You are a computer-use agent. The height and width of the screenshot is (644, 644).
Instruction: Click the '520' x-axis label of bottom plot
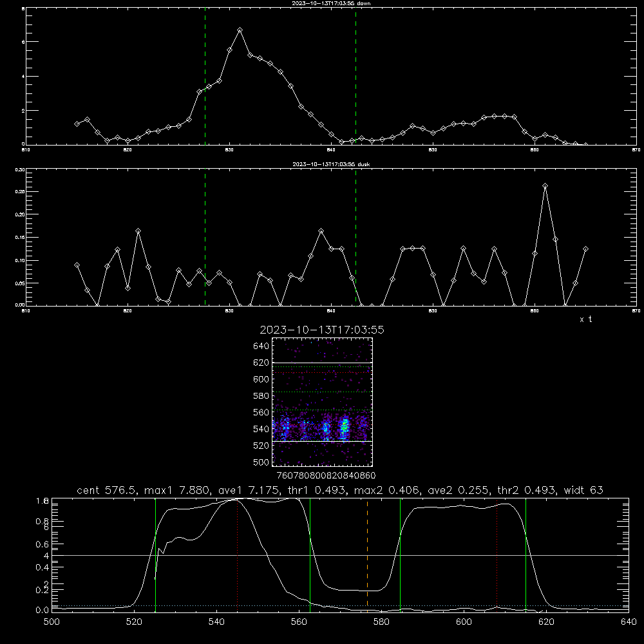click(x=134, y=622)
